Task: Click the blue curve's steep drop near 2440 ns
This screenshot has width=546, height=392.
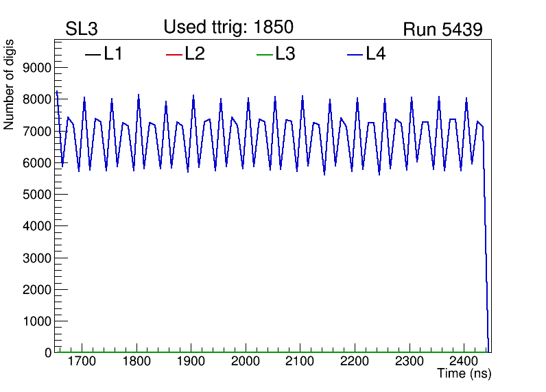Action: point(486,240)
